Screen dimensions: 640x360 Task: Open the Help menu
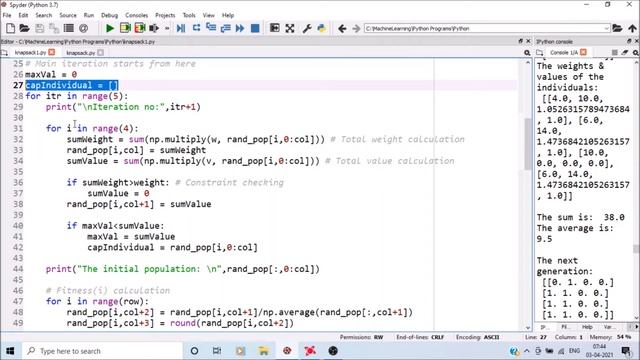pyautogui.click(x=228, y=15)
